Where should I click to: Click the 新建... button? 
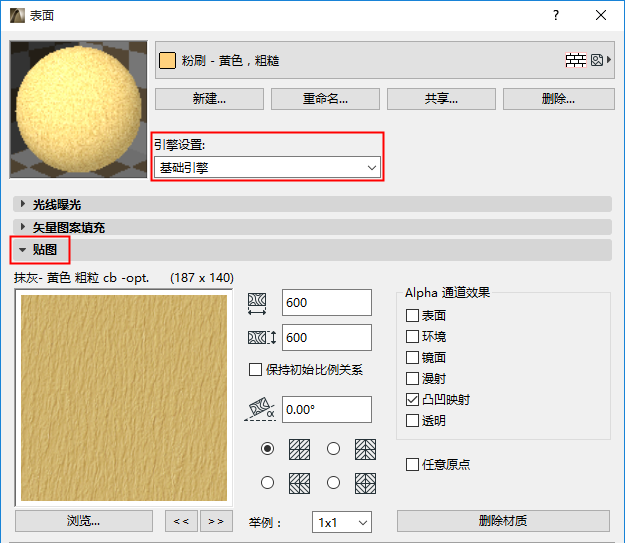[209, 98]
